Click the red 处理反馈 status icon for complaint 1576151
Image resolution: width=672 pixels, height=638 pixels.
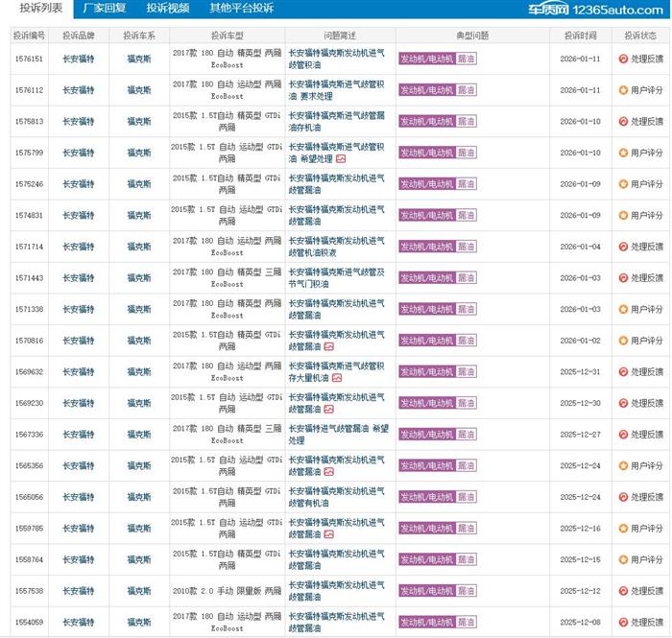point(623,59)
